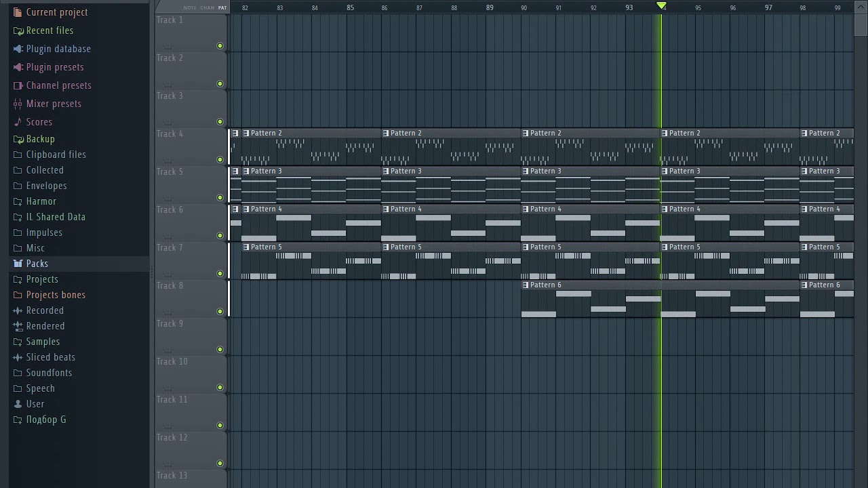Click bar 85 on the timeline ruler
This screenshot has width=868, height=488.
350,7
